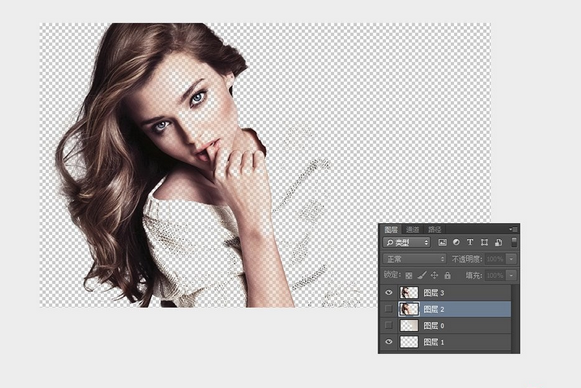Select the layer named 图层 0

click(x=434, y=325)
